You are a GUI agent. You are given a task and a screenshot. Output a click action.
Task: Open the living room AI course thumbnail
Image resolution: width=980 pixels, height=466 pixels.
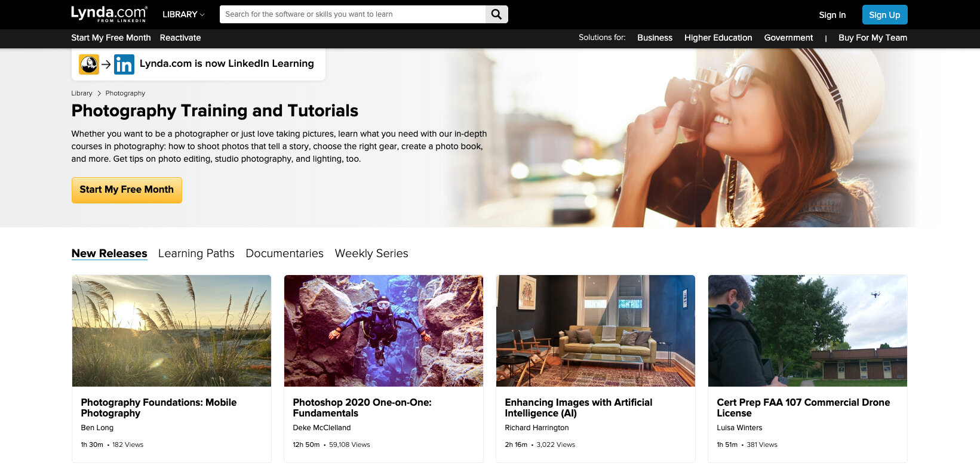tap(595, 331)
